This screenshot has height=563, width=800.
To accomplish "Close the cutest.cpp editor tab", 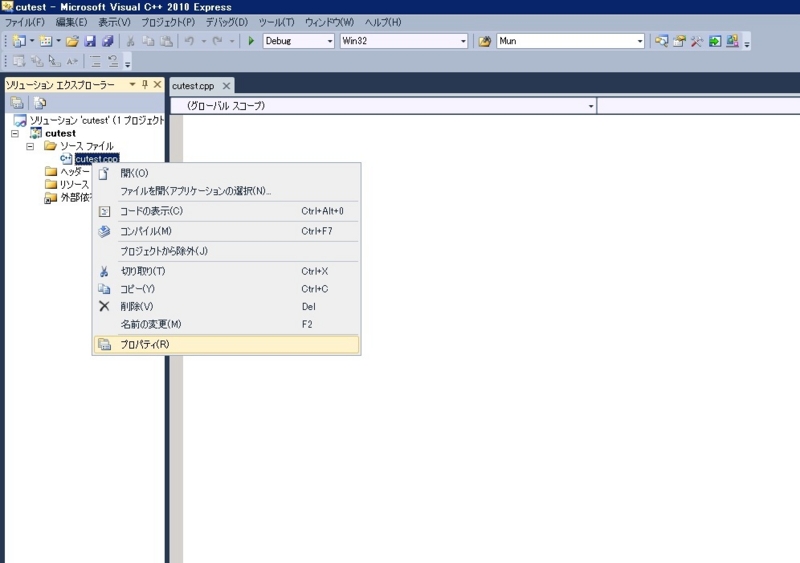I will tap(226, 86).
